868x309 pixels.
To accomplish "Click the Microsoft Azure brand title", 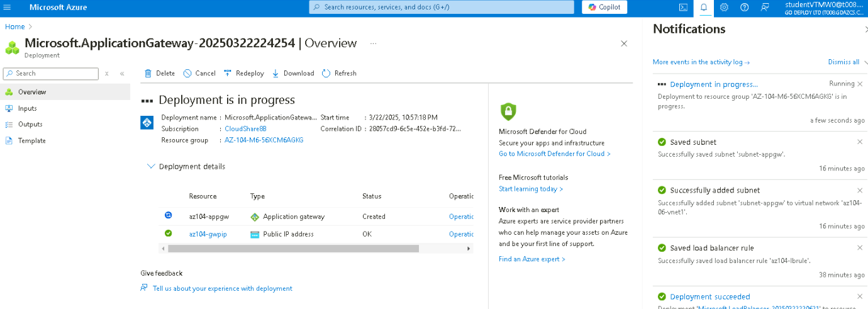I will pos(58,8).
